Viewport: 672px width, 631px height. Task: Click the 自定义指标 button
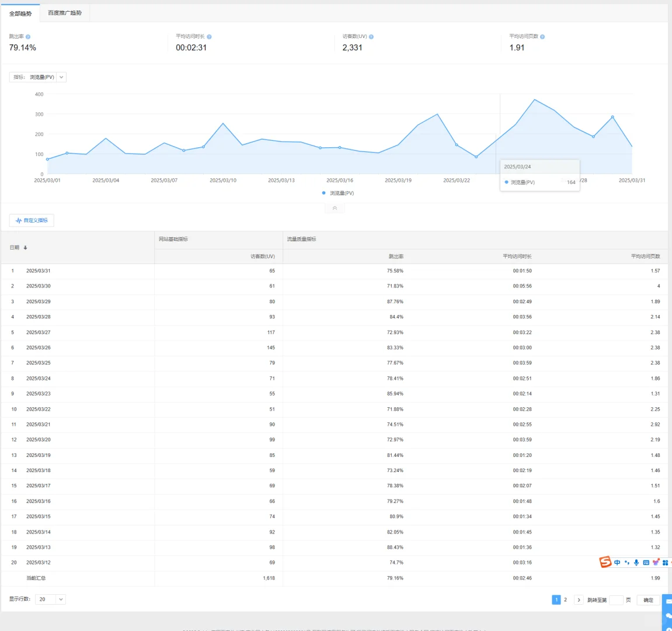[x=32, y=220]
